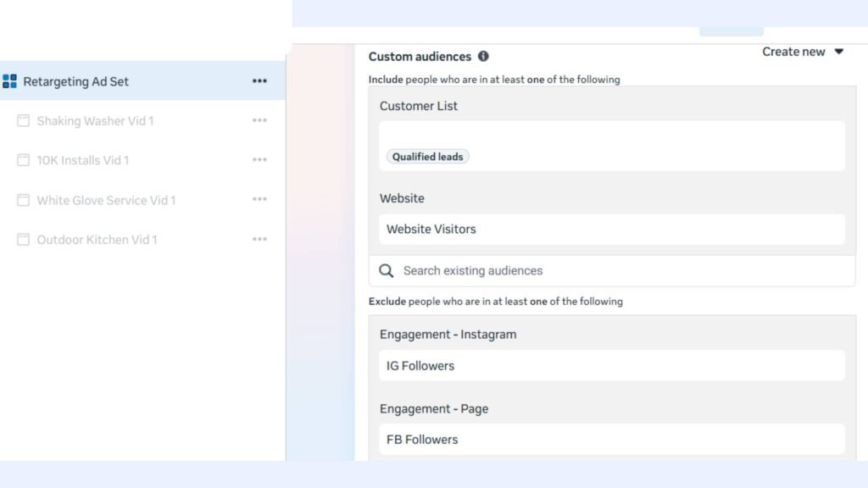Image resolution: width=868 pixels, height=488 pixels.
Task: Select the Retargeting Ad Set item
Action: coord(76,81)
